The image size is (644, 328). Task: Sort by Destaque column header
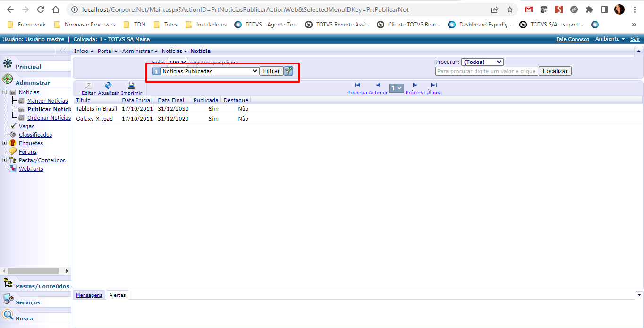236,100
